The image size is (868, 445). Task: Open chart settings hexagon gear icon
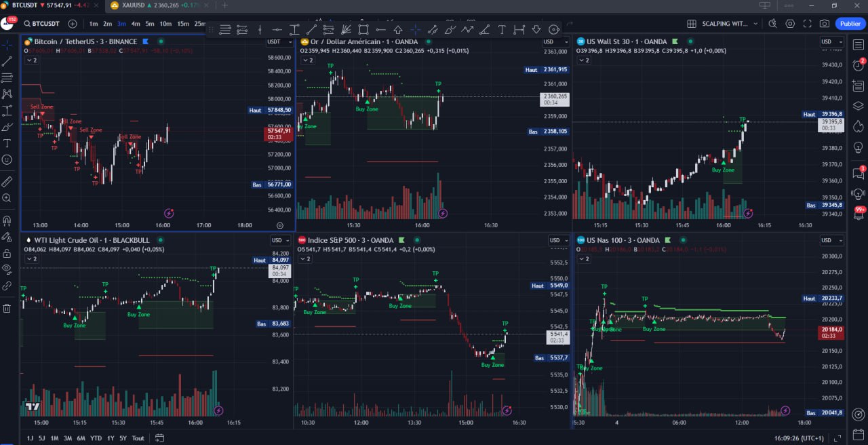(x=790, y=24)
